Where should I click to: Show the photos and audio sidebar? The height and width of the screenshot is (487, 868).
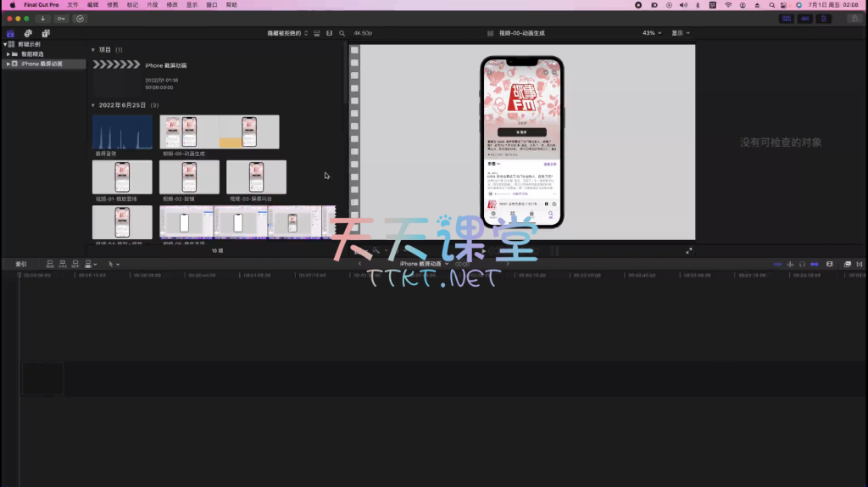tap(28, 33)
